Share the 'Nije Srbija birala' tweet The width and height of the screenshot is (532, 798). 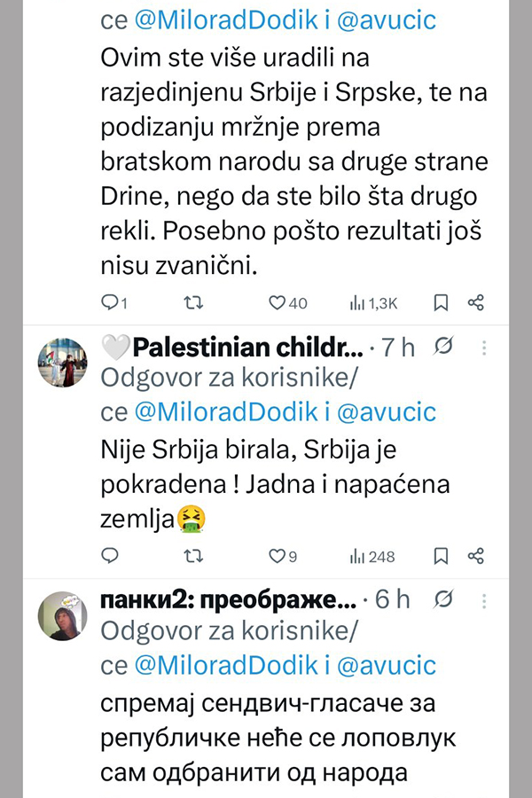[x=475, y=557]
